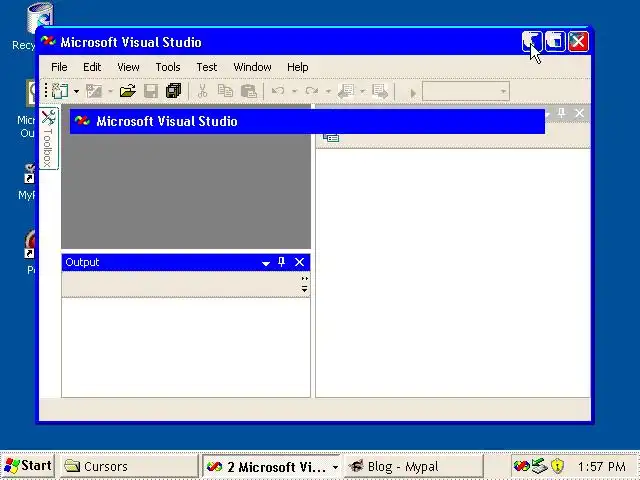Click the Undo arrow icon
640x480 pixels.
[278, 91]
